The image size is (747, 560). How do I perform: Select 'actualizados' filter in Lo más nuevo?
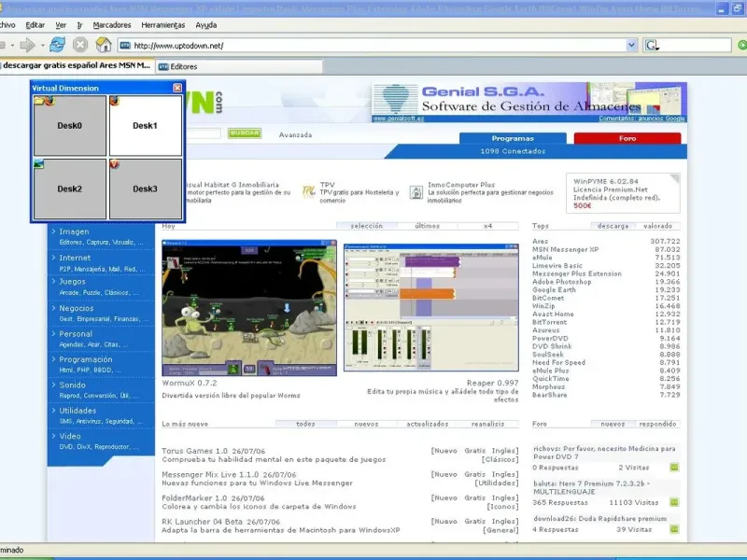(428, 424)
